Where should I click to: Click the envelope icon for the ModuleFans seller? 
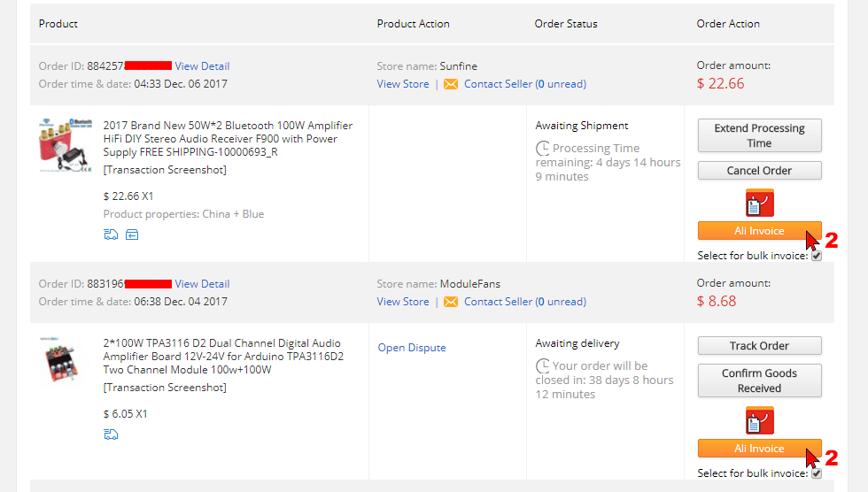451,302
